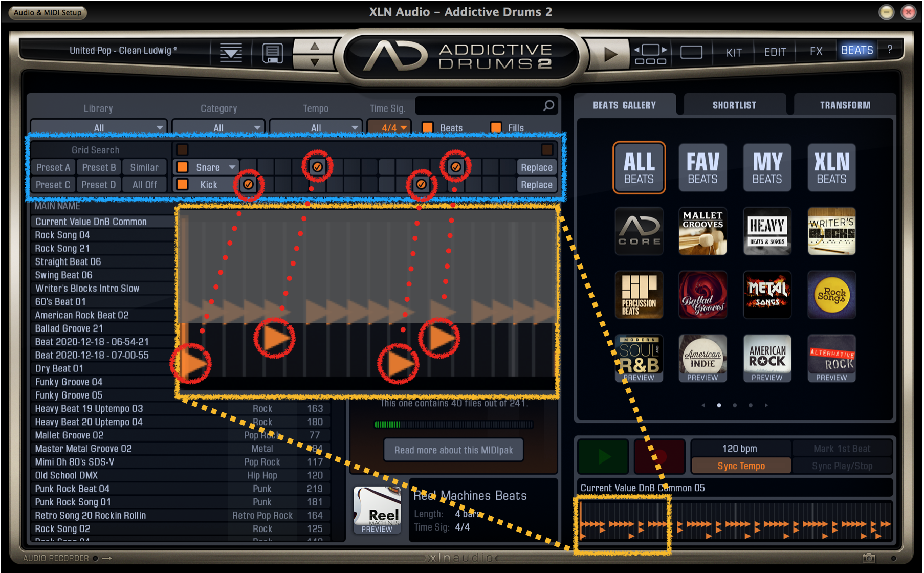Click Replace on the Kick row
This screenshot has width=924, height=573.
point(536,185)
